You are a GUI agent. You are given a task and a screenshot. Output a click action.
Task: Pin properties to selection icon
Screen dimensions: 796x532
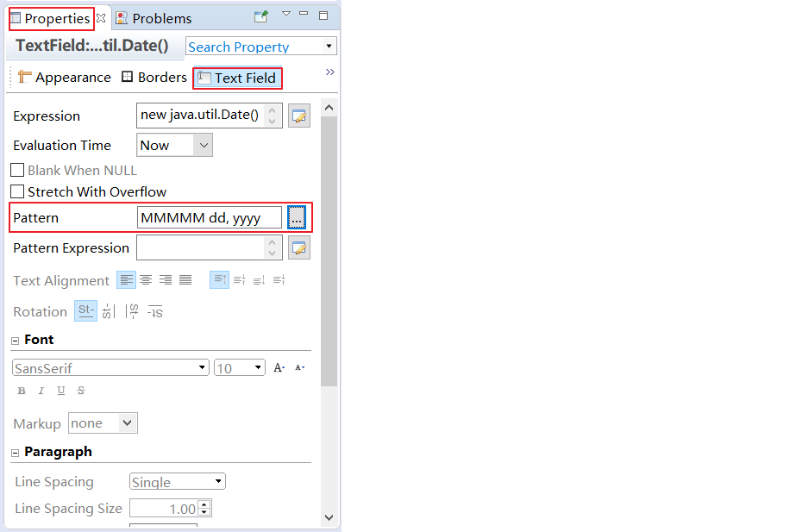[261, 16]
